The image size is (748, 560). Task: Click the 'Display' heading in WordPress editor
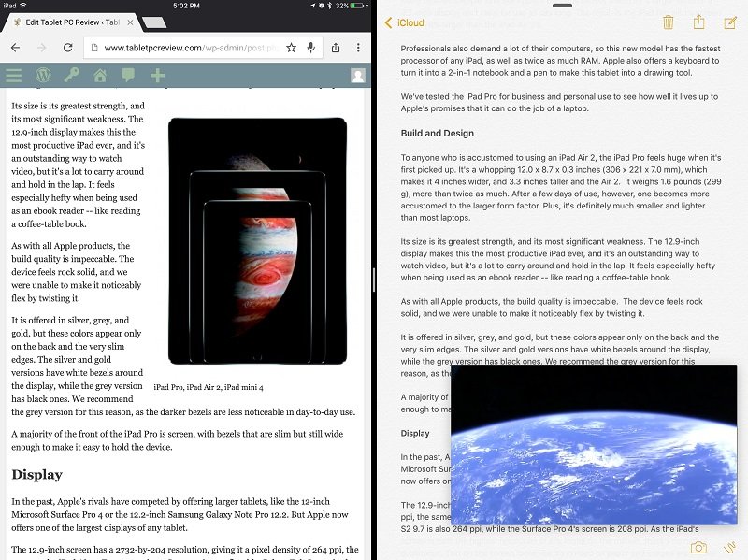point(37,475)
